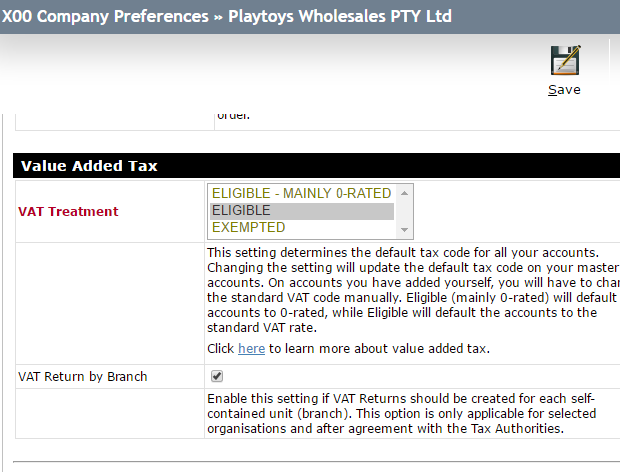
Task: Toggle the VAT Return by Branch checkbox
Action: pos(217,376)
